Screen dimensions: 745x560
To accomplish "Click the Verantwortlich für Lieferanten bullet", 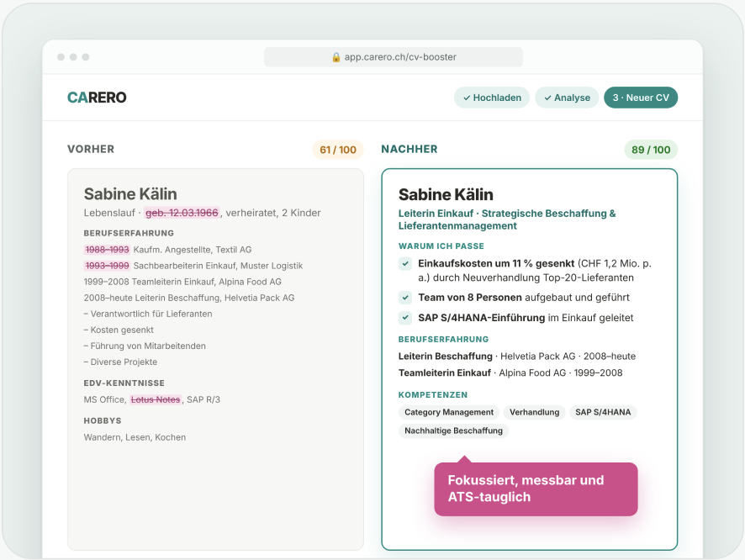I will (148, 314).
